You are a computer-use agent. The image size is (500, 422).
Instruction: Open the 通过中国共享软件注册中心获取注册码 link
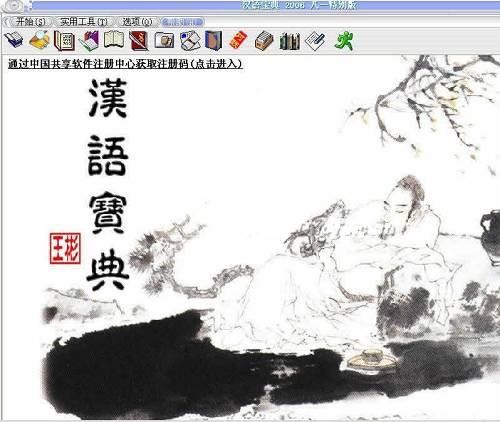pos(125,64)
